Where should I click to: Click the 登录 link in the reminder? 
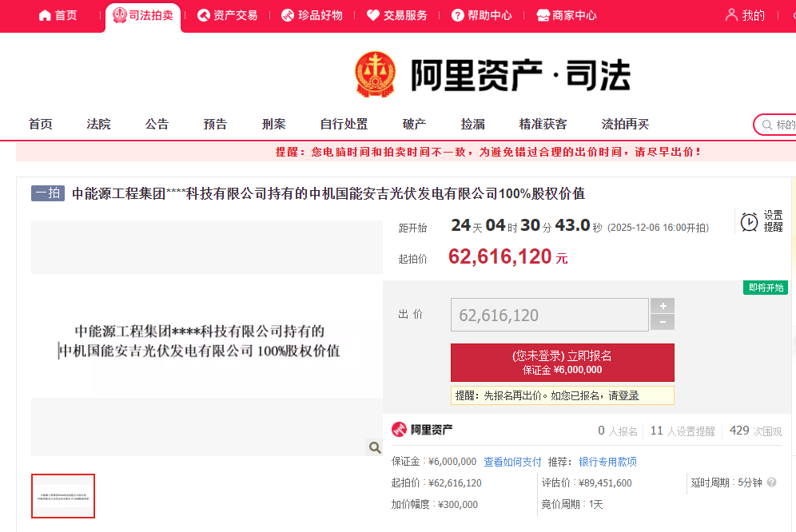(x=628, y=395)
